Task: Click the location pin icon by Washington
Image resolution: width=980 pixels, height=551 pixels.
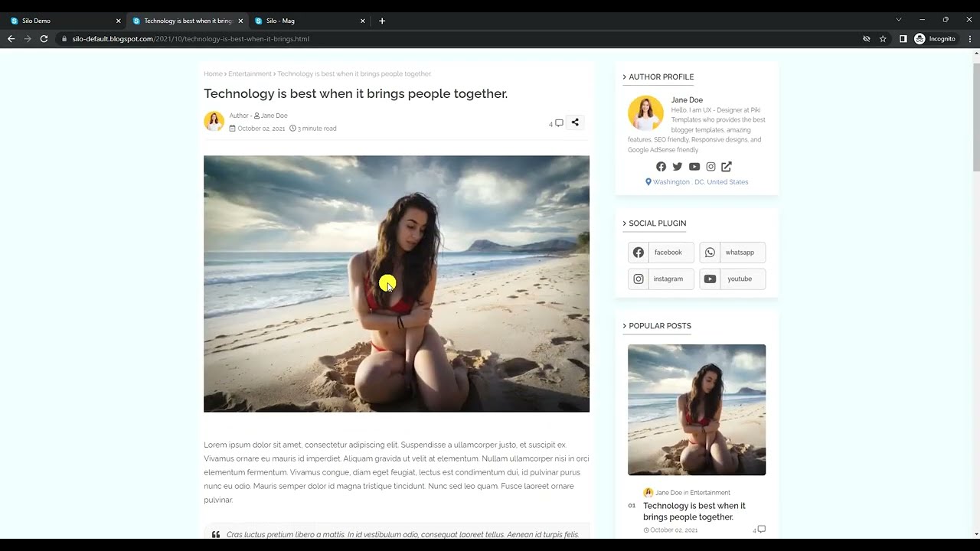Action: click(x=648, y=182)
